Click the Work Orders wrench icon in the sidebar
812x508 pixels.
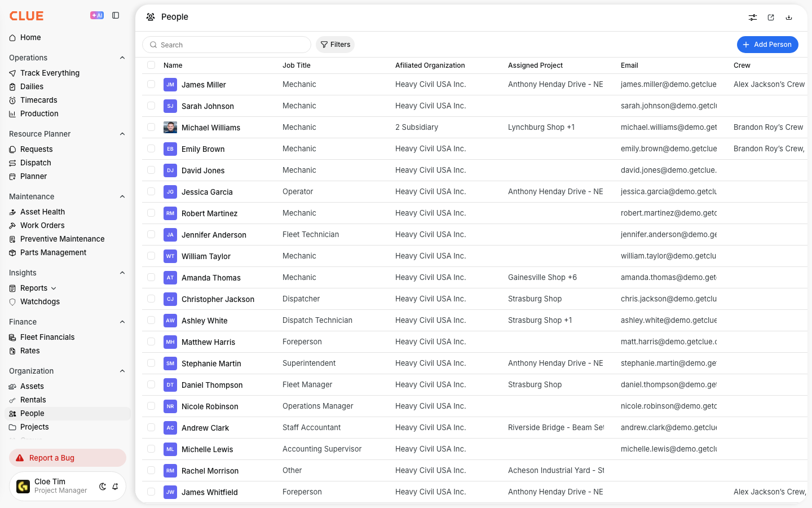[12, 226]
